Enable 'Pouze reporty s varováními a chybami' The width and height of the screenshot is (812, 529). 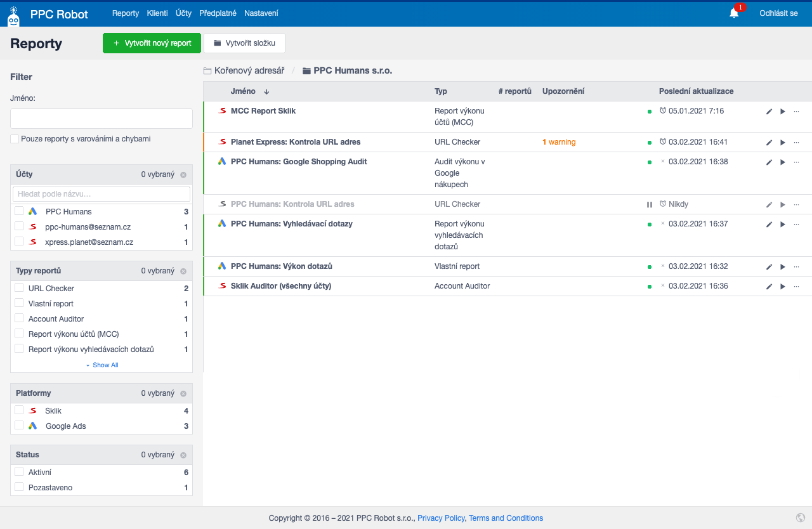coord(15,138)
